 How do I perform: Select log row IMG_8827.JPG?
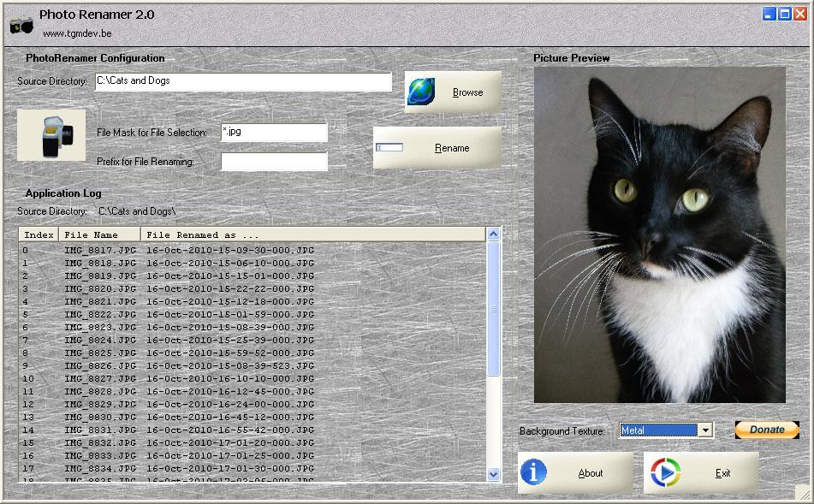pyautogui.click(x=253, y=379)
